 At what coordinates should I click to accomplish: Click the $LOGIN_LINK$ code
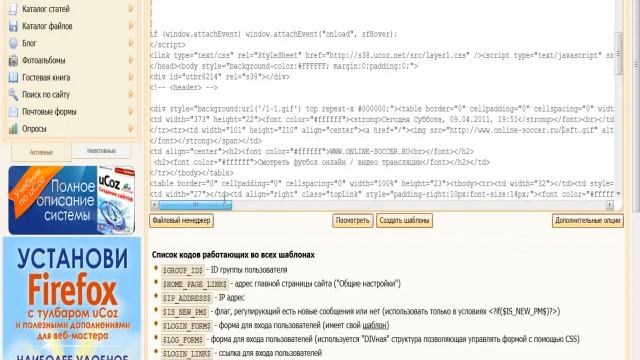coord(187,353)
